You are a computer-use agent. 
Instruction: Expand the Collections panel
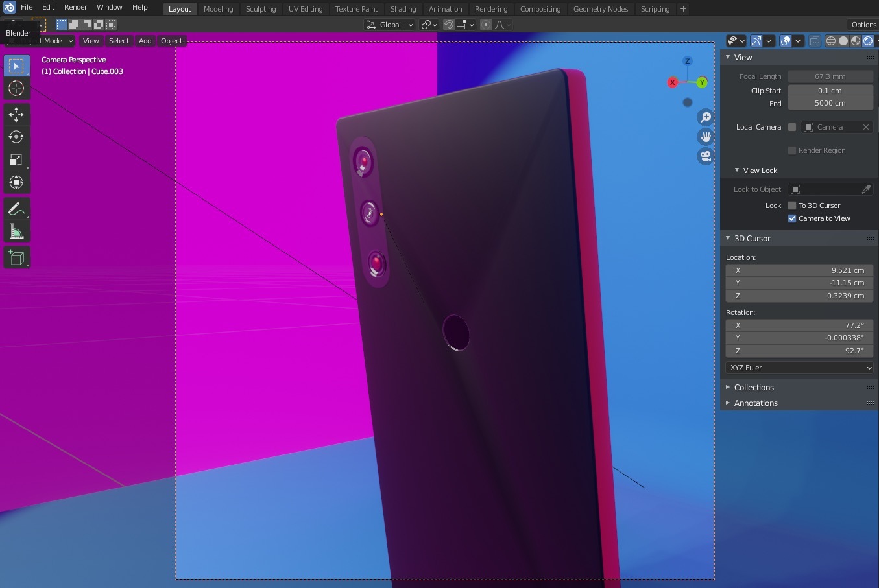(x=728, y=388)
